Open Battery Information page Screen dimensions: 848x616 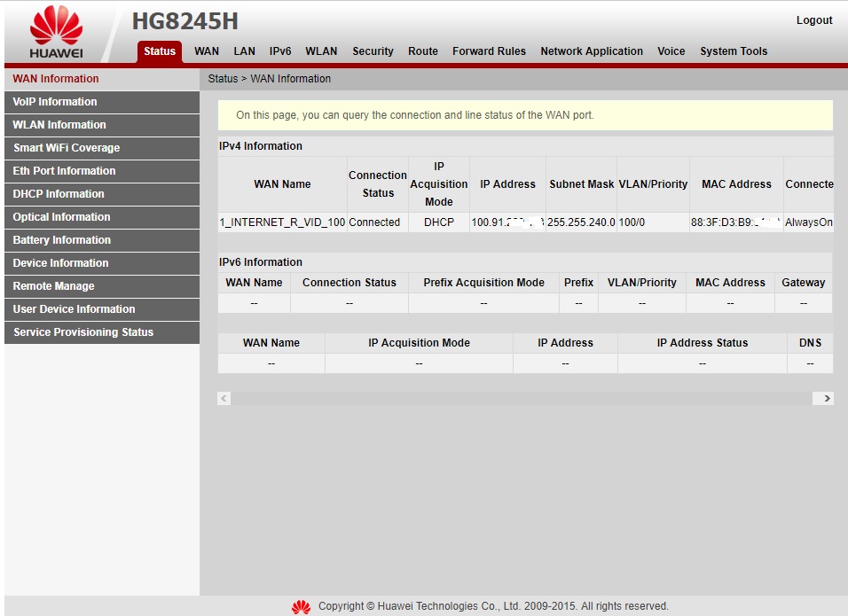tap(62, 240)
